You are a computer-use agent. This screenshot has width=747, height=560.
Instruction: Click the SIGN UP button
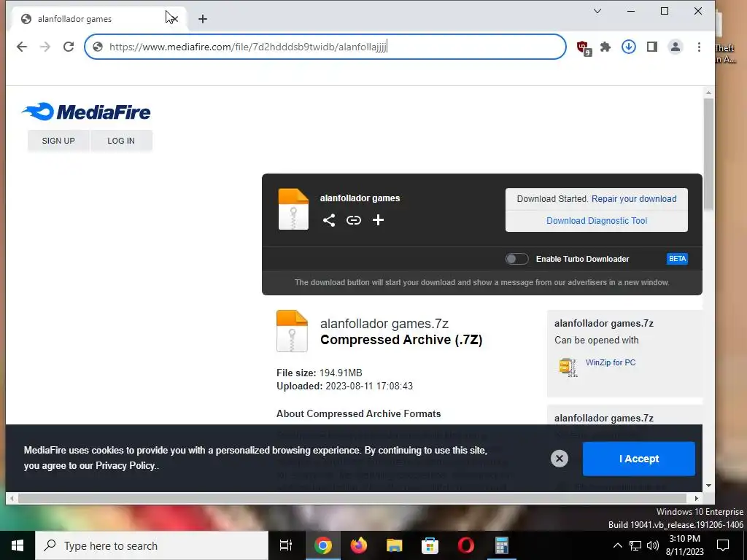tap(58, 141)
